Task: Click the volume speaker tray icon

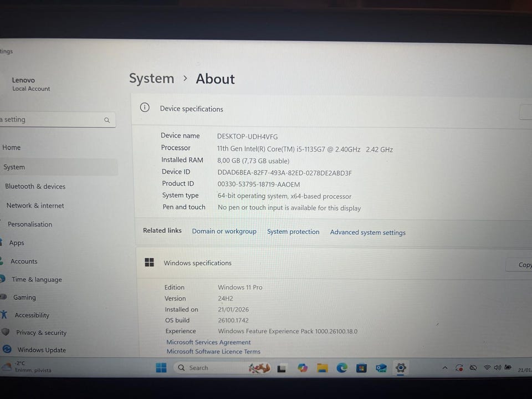Action: coord(498,368)
